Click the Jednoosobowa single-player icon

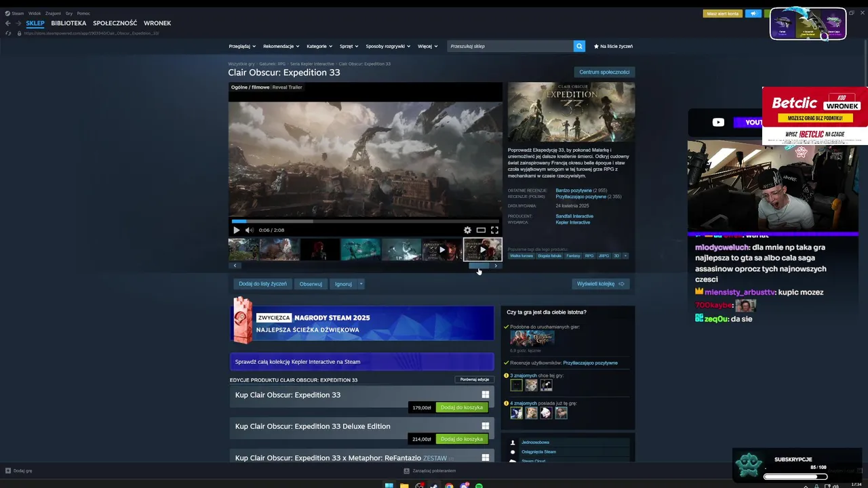click(x=513, y=443)
